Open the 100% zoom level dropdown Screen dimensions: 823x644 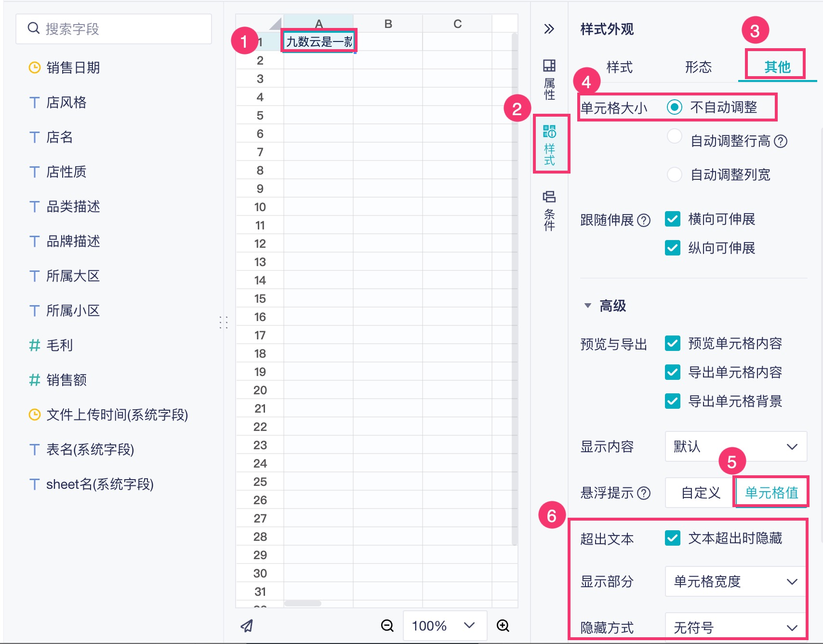click(x=445, y=626)
